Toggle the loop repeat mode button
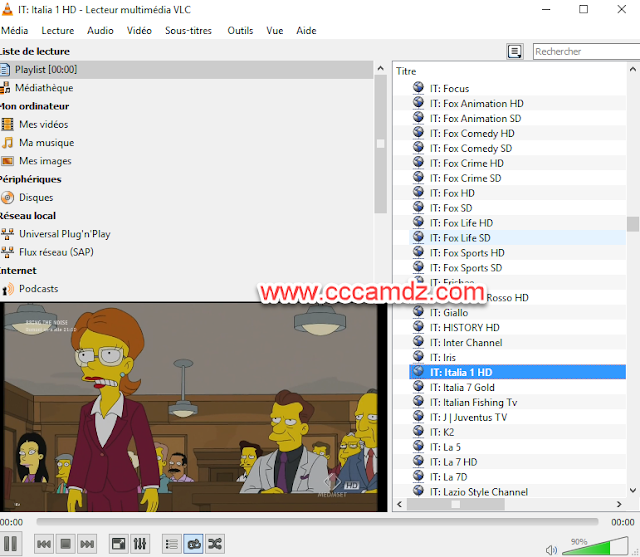The image size is (640, 557). [193, 544]
